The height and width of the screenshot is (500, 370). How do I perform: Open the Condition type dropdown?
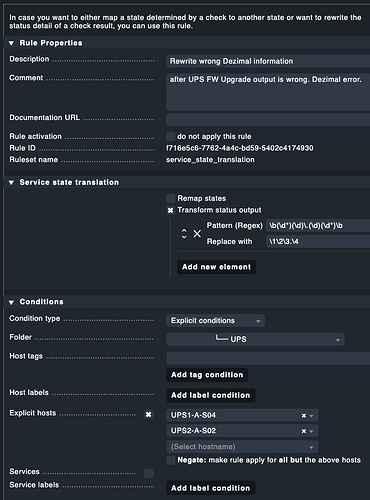click(x=216, y=321)
